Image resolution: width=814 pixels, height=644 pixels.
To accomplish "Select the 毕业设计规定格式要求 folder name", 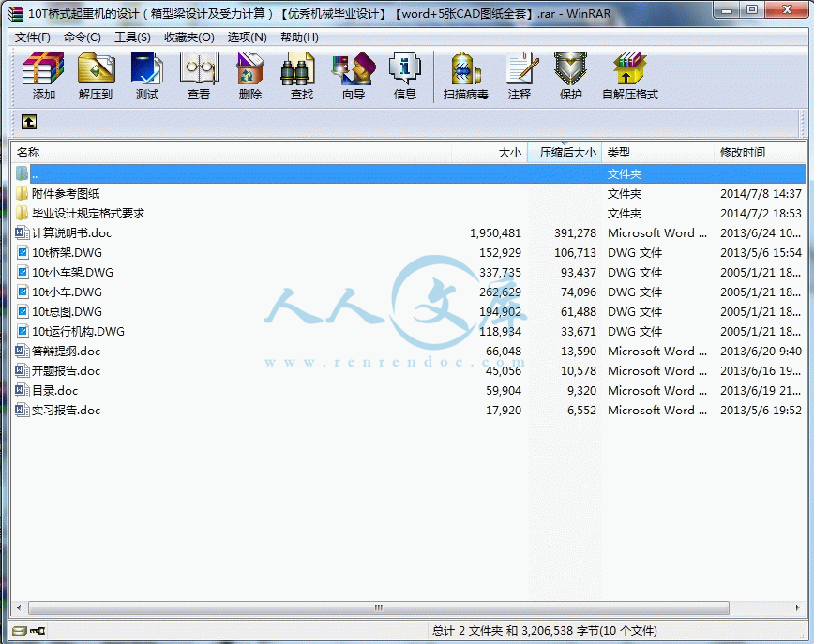I will pyautogui.click(x=88, y=214).
